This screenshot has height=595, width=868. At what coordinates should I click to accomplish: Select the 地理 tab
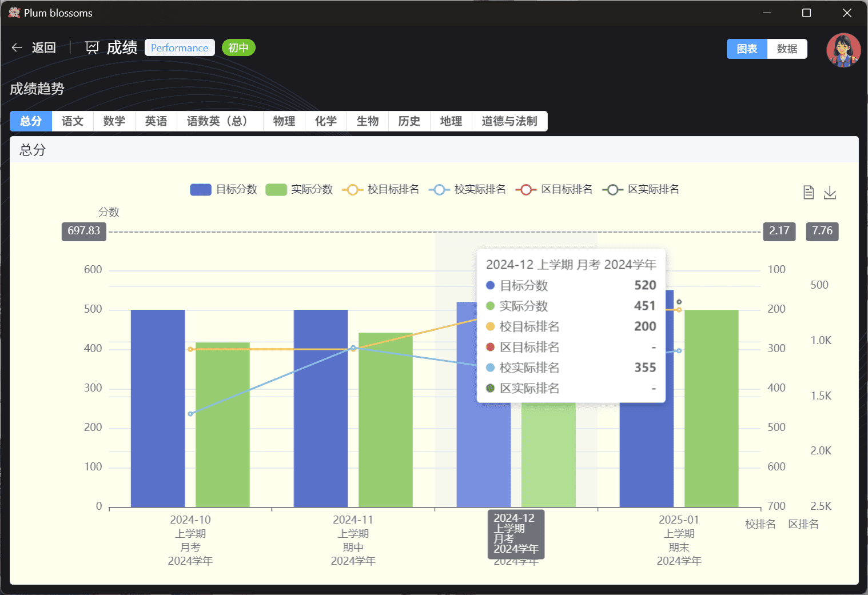(x=451, y=121)
